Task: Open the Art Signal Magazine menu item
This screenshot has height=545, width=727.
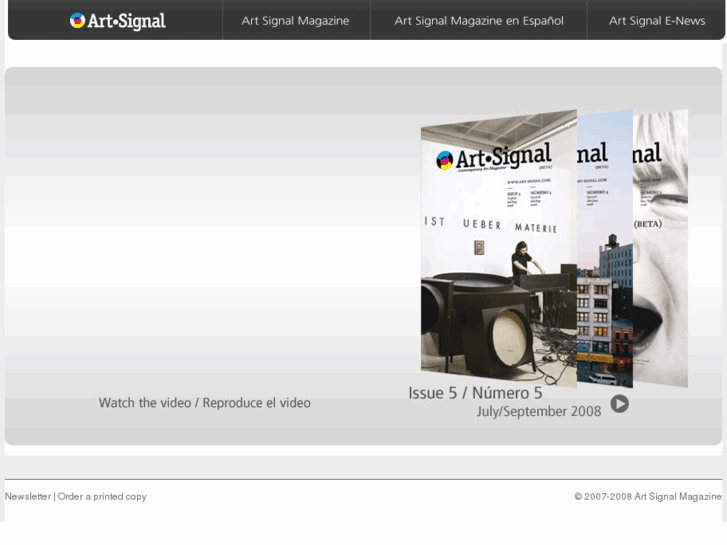Action: tap(295, 21)
